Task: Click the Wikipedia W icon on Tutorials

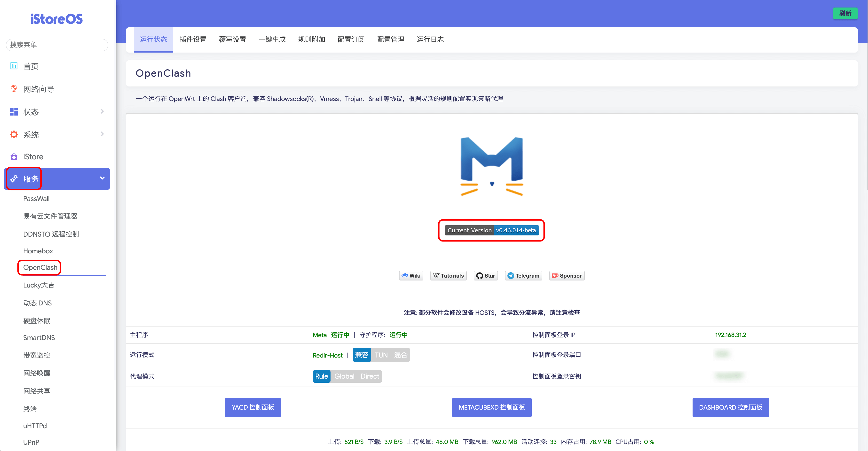Action: [x=436, y=276]
